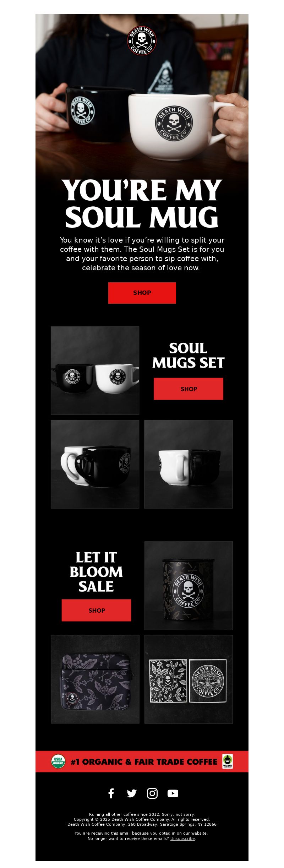Viewport: 284px width, 868px height.
Task: Click the You're My Soul Mug headline
Action: [x=142, y=204]
